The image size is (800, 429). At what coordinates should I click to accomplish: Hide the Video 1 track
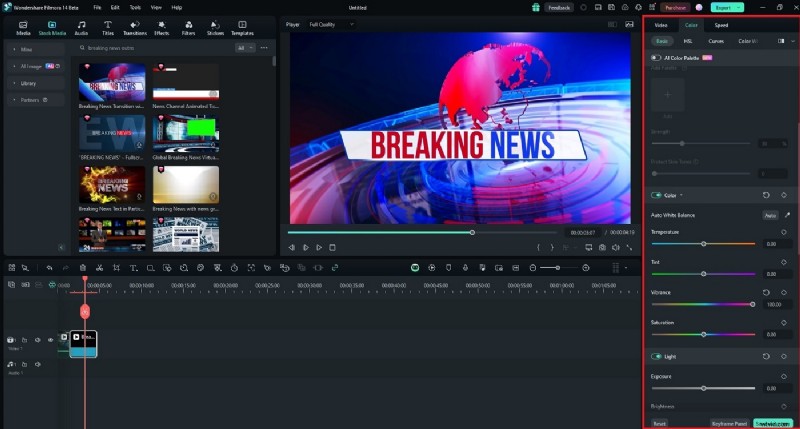click(51, 340)
